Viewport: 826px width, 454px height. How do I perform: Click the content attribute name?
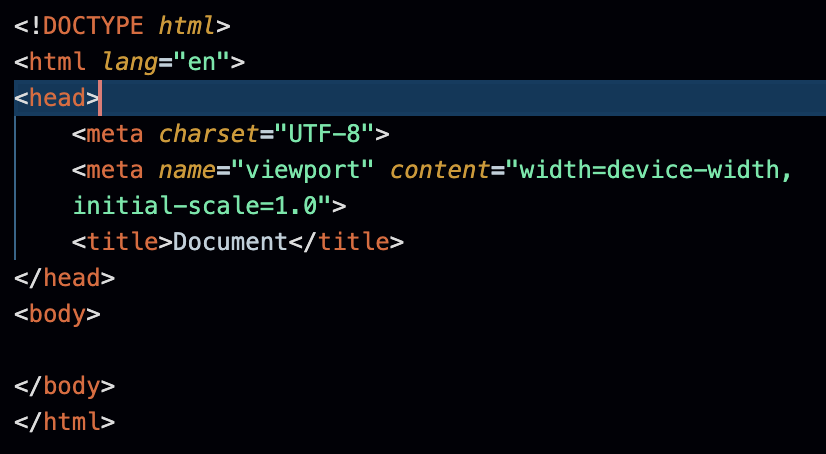point(440,170)
